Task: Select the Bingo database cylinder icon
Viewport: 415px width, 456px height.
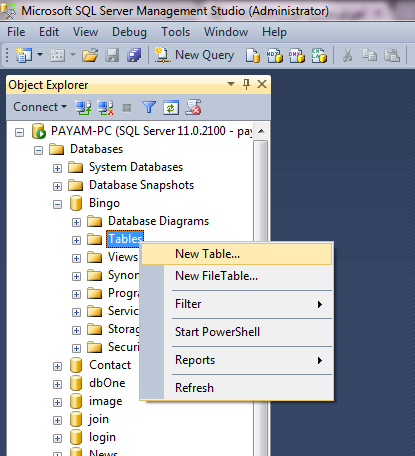Action: pyautogui.click(x=76, y=203)
